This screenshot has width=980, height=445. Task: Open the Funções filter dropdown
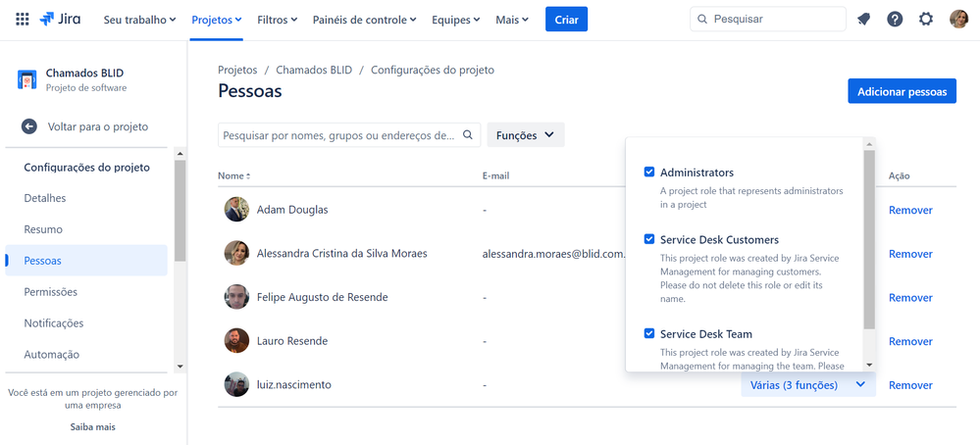click(526, 135)
